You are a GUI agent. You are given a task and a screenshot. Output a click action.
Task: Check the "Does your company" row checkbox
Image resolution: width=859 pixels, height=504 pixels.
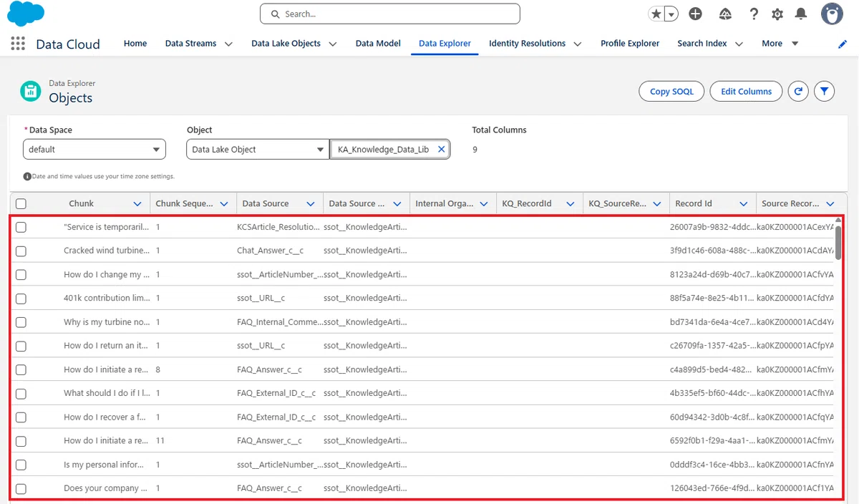pos(21,488)
